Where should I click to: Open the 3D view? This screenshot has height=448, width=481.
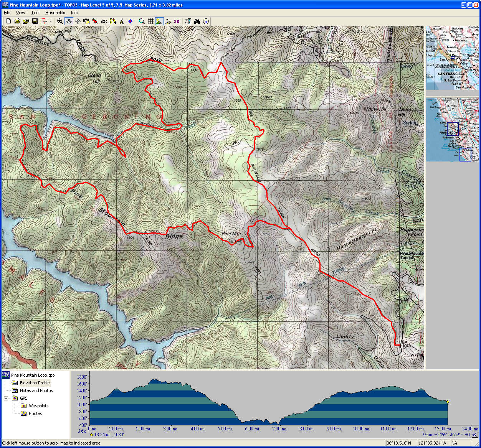pos(177,21)
